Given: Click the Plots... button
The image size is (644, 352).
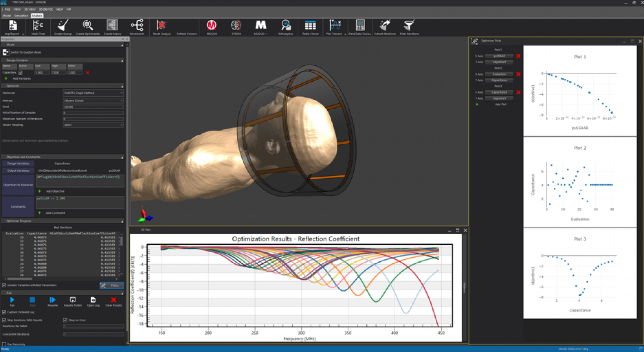Looking at the screenshot, I should [112, 285].
